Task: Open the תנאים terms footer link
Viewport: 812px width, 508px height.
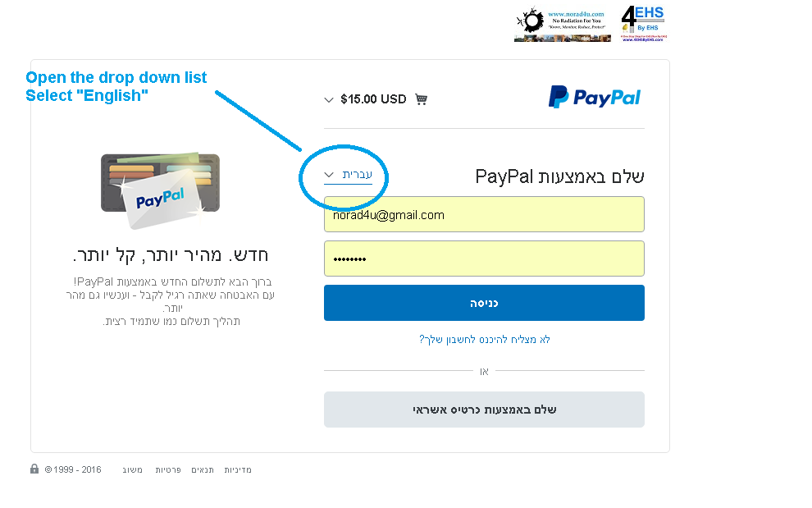Action: [x=203, y=469]
